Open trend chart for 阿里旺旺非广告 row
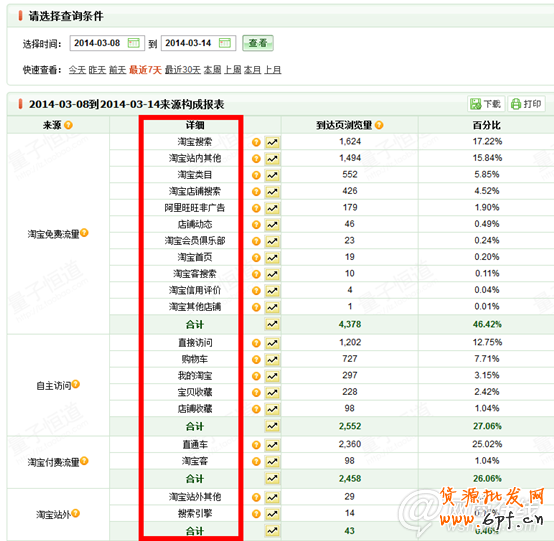 pos(272,208)
